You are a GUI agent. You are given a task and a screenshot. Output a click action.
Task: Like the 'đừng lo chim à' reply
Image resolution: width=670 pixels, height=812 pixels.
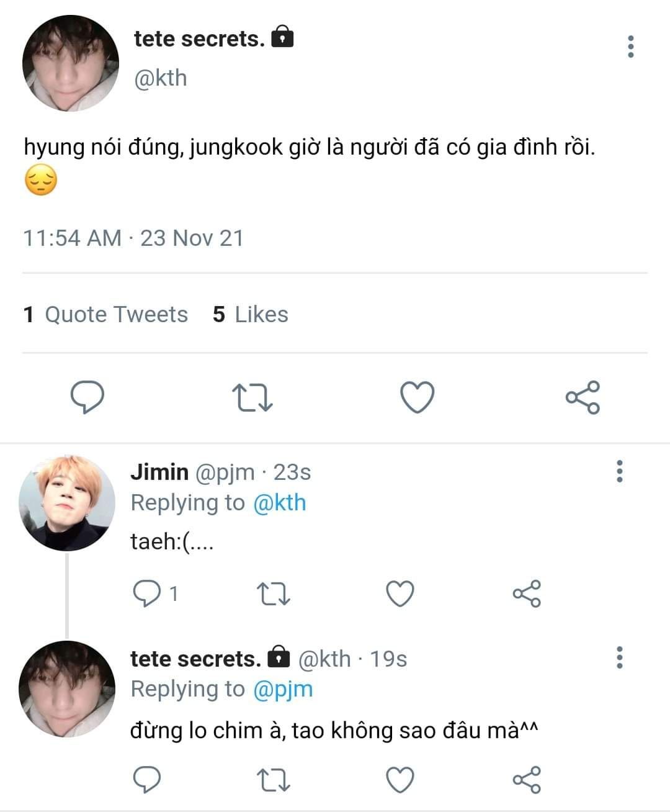coord(400,780)
